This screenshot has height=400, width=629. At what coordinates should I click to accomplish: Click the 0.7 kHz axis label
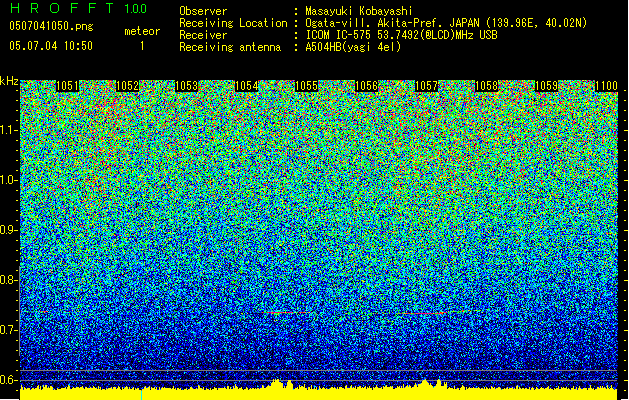[x=9, y=330]
